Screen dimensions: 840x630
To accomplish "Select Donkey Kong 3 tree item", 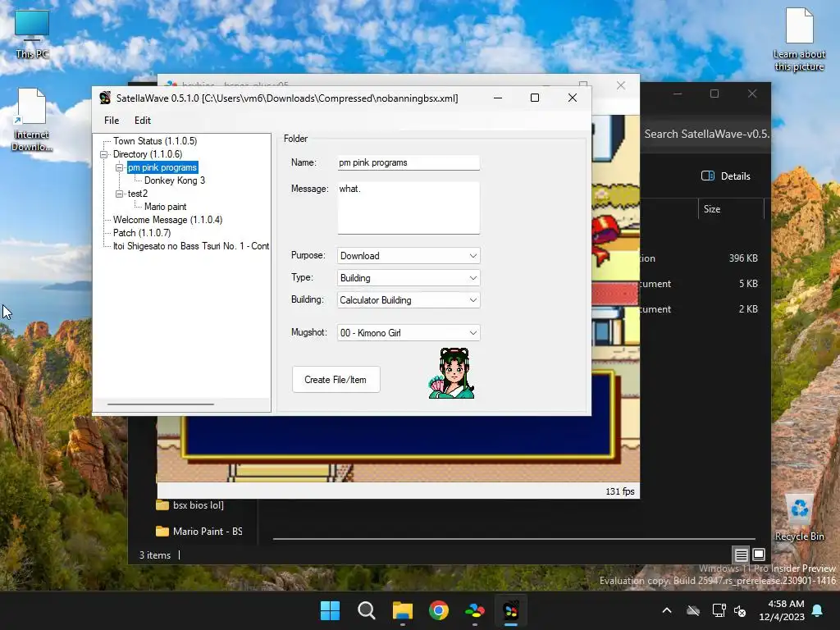I will [175, 180].
